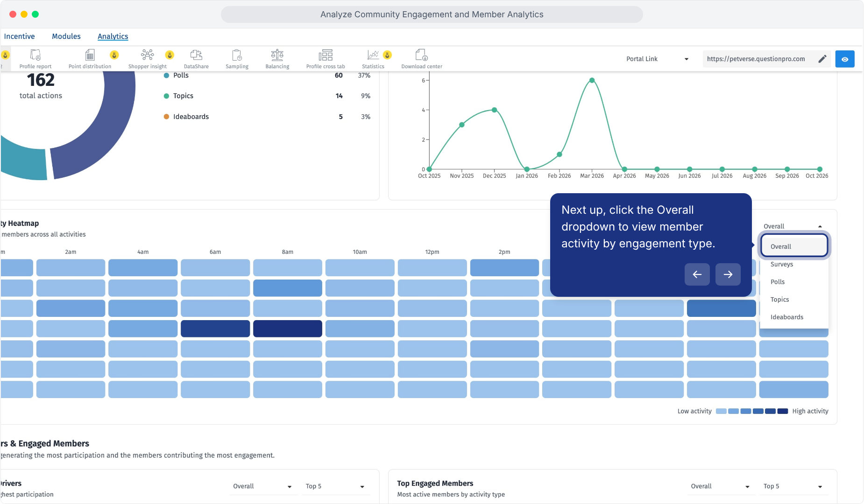Go to the next tour step arrow
This screenshot has height=504, width=864.
click(728, 274)
